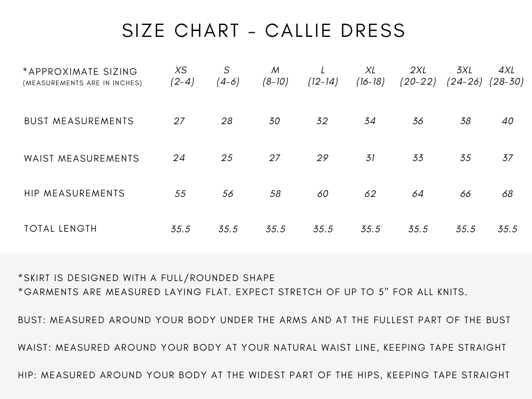The height and width of the screenshot is (399, 532).
Task: Click the Bust Measurements row label
Action: click(79, 121)
